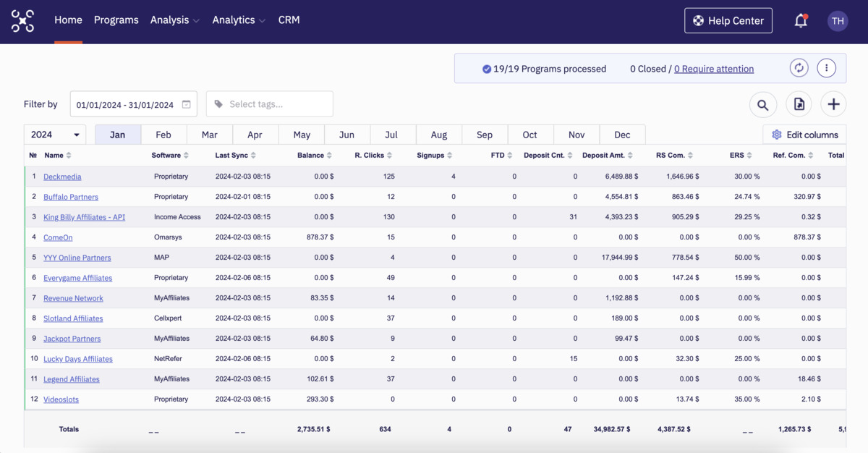The image size is (868, 453).
Task: Open the Buffalo Partners link
Action: click(x=71, y=197)
